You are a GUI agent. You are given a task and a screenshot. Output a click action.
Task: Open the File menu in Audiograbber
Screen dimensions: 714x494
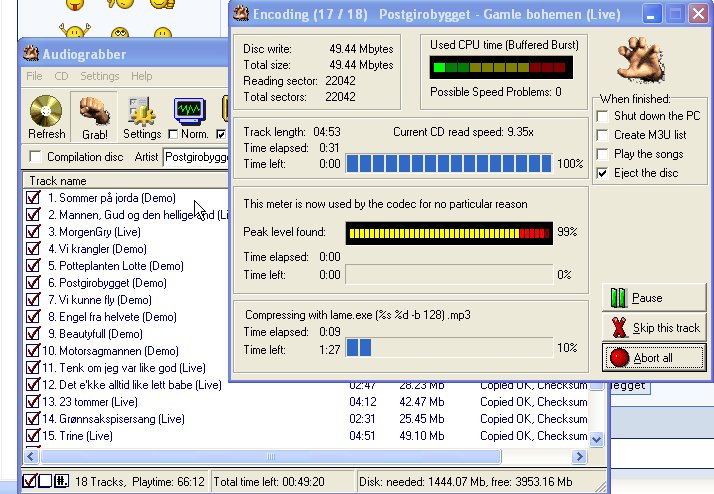(x=34, y=76)
